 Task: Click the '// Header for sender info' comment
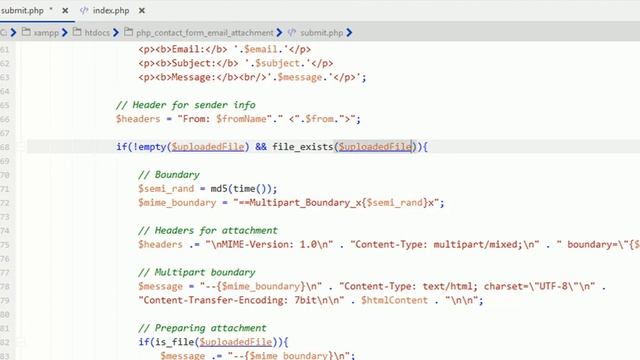tap(186, 105)
